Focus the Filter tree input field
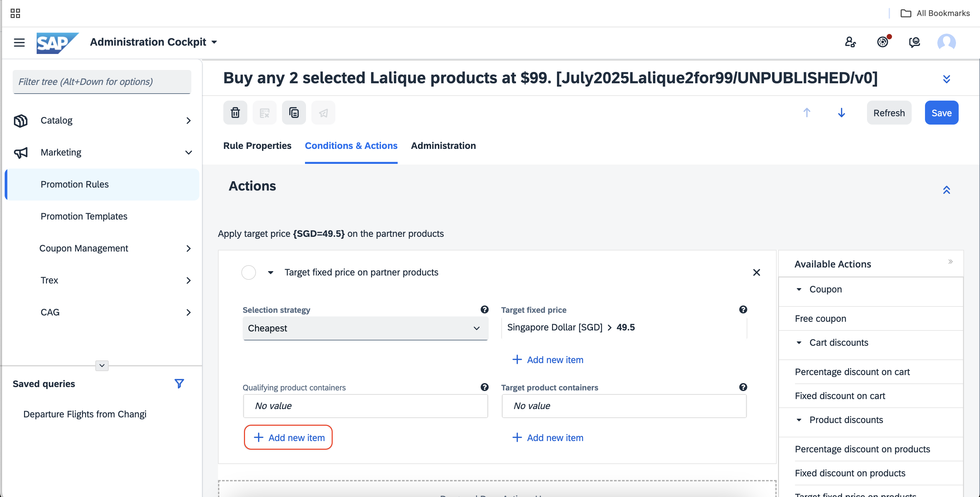 point(102,82)
